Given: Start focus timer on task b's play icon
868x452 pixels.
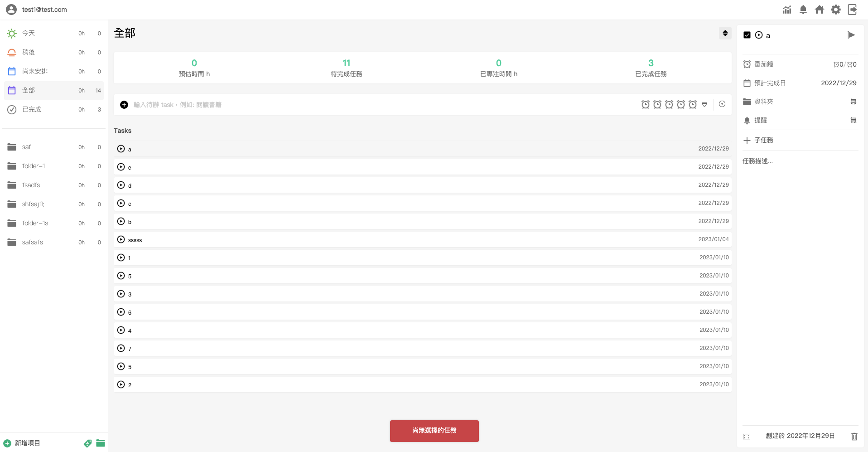Looking at the screenshot, I should pos(121,221).
